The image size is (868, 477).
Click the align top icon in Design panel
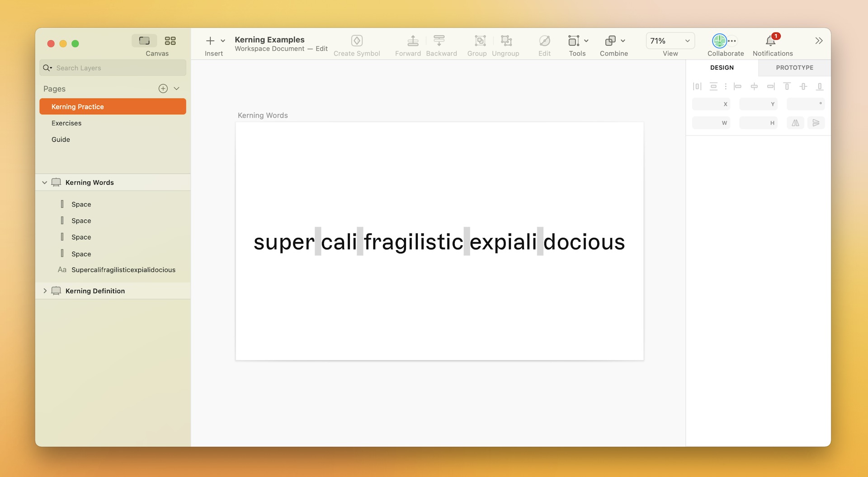pyautogui.click(x=788, y=86)
